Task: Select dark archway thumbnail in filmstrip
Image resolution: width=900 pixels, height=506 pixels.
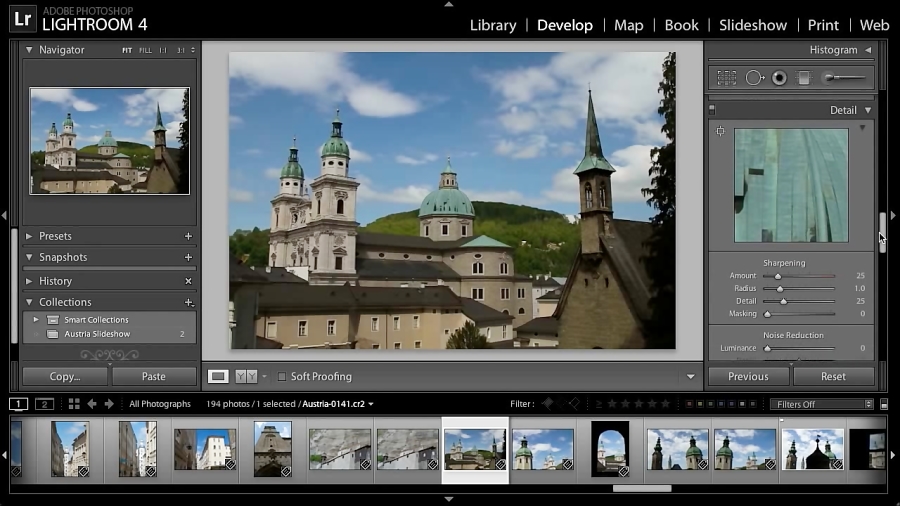Action: [x=610, y=449]
